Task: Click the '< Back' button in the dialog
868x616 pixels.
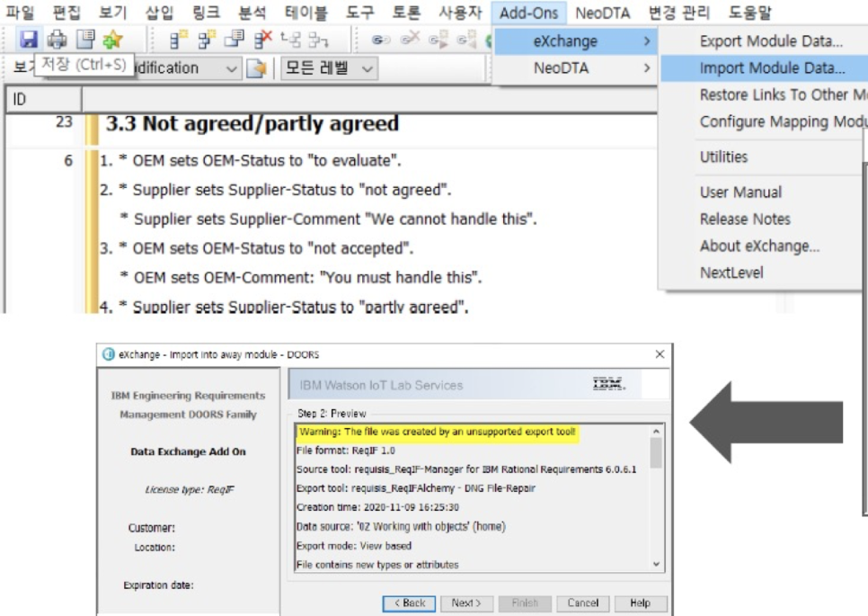Action: tap(409, 603)
